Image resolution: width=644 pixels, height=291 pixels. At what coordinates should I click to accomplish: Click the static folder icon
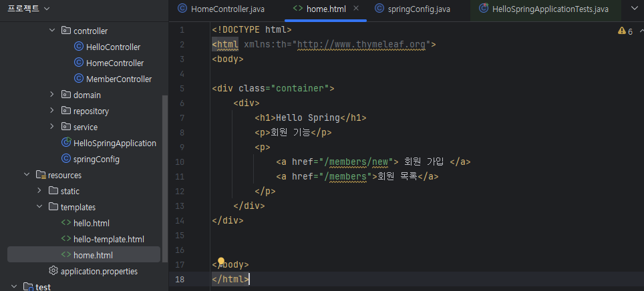point(53,190)
